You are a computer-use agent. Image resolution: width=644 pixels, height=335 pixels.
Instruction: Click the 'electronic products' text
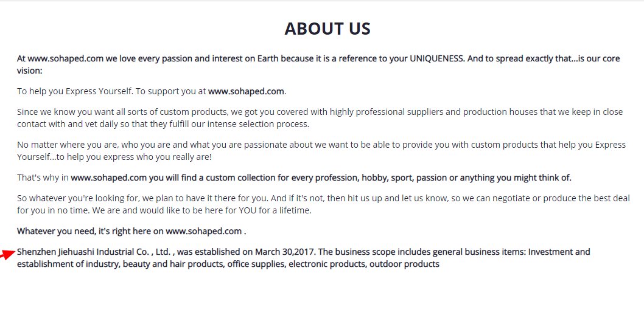(x=327, y=264)
